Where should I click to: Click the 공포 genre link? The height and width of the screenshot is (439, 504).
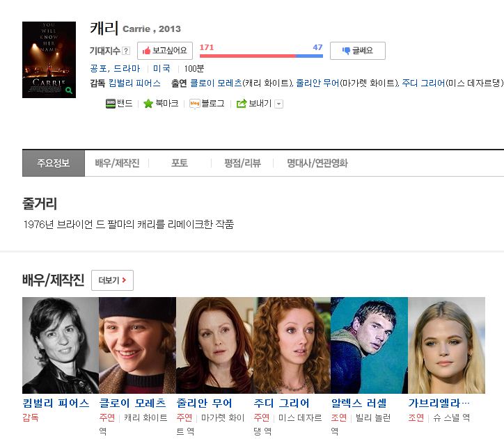click(98, 69)
